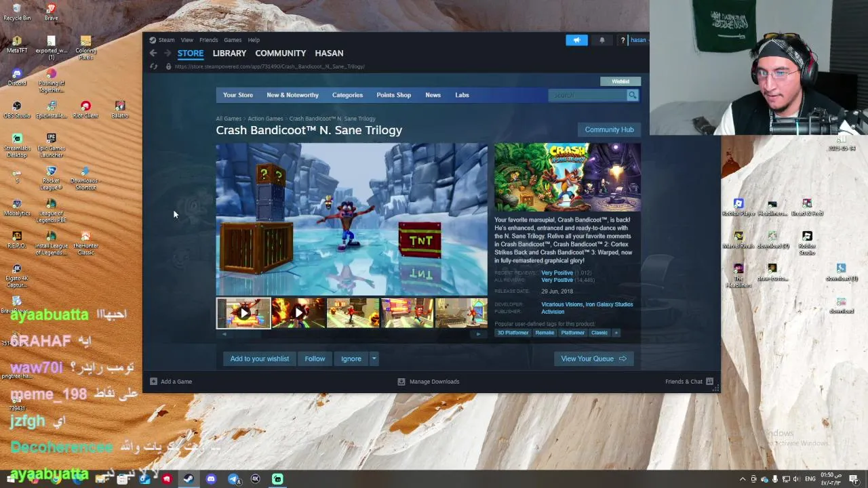Open the Labs link

(462, 95)
